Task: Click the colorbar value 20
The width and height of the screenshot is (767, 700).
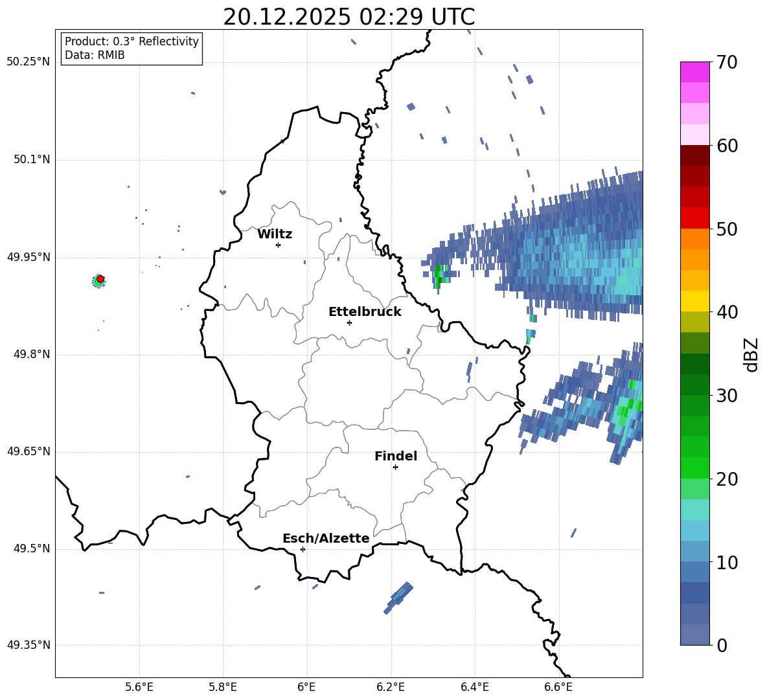Action: point(727,479)
